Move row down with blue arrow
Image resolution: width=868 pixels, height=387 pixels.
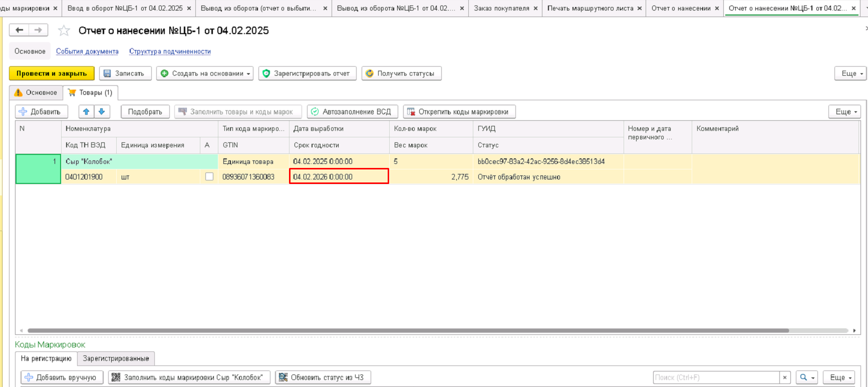[x=101, y=112]
